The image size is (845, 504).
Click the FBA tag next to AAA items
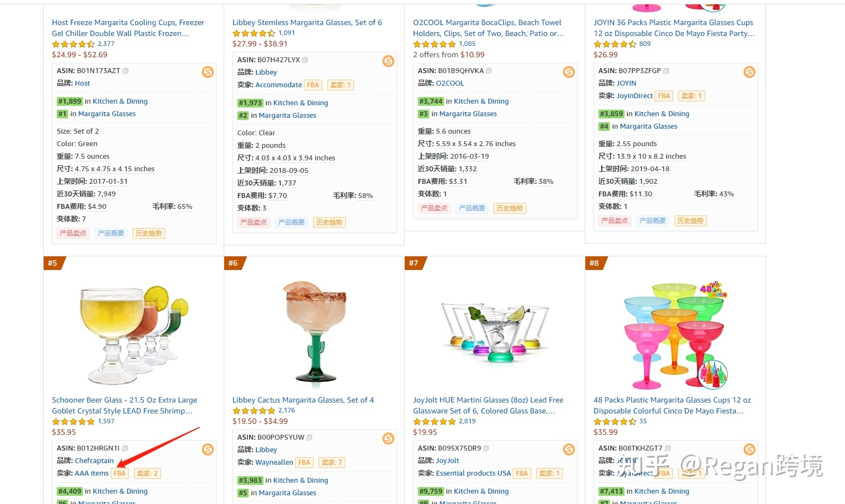(x=119, y=473)
